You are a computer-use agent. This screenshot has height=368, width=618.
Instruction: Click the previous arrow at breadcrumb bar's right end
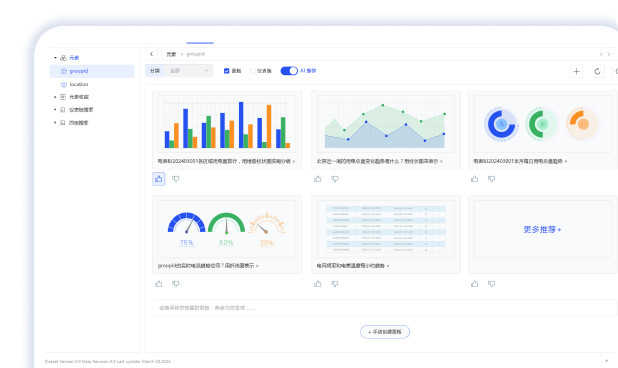[x=601, y=54]
